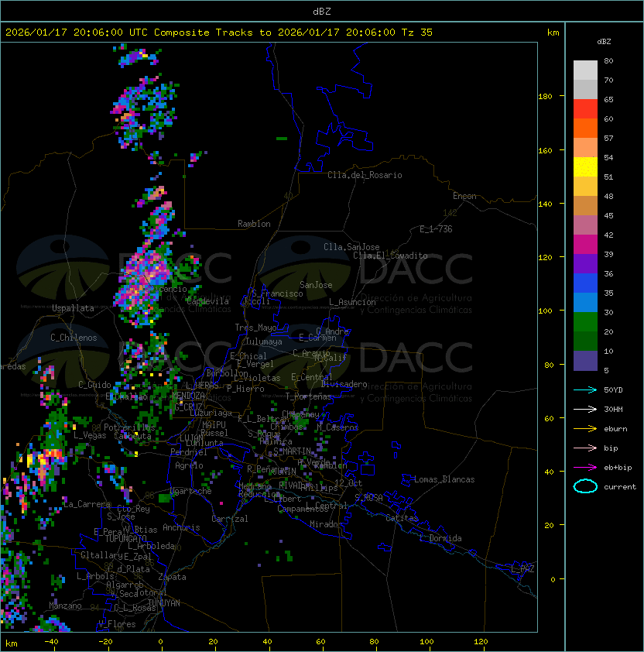Click the cyan 50YD arrow icon
This screenshot has height=652, width=644.
click(x=585, y=389)
